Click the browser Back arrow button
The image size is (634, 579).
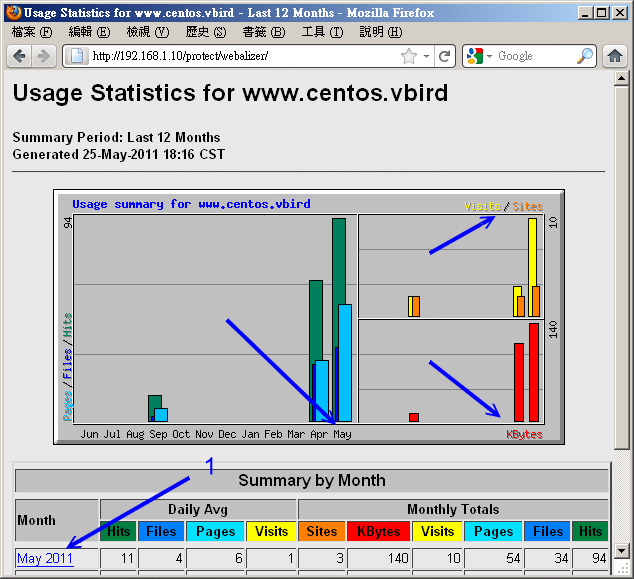point(19,56)
